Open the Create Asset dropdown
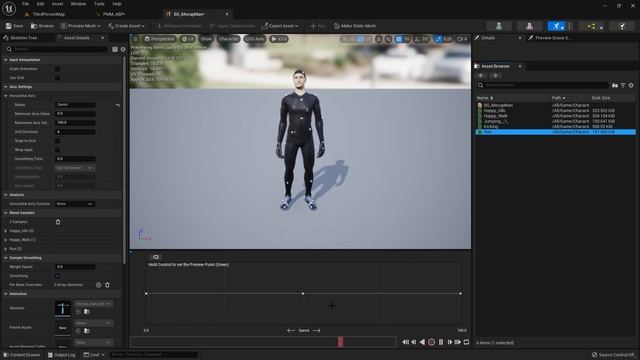 pos(126,26)
